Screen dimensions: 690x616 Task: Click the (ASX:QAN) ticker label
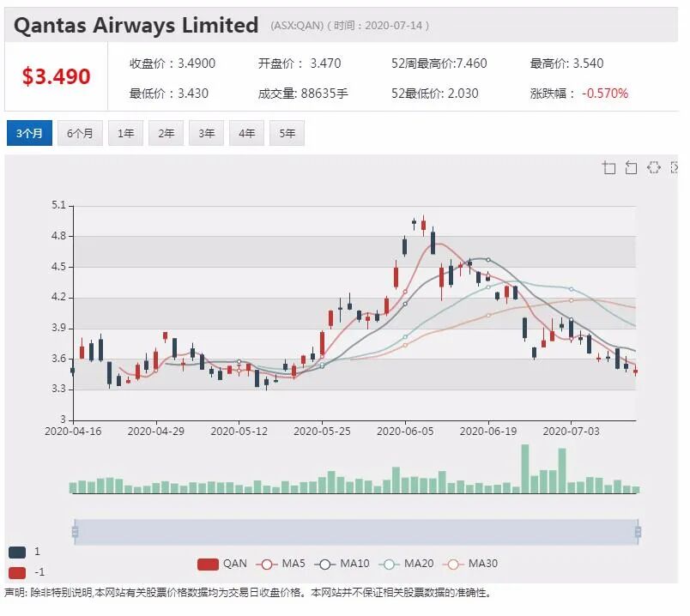pos(297,26)
